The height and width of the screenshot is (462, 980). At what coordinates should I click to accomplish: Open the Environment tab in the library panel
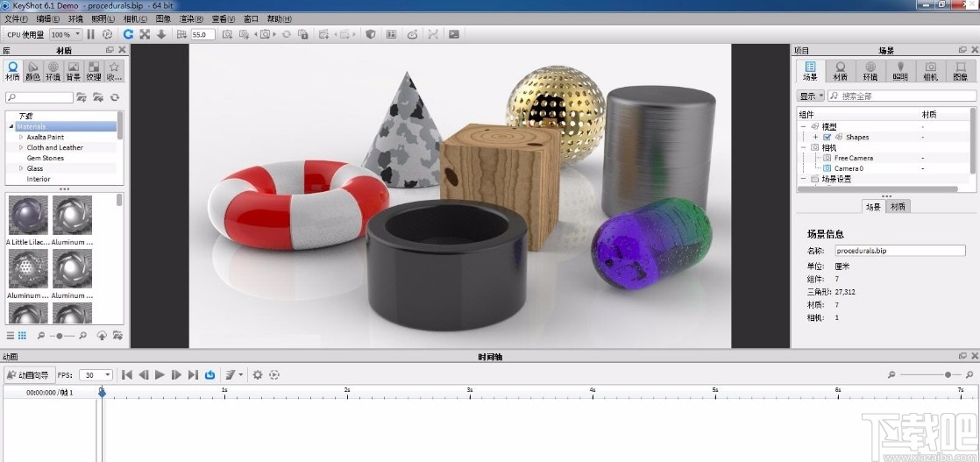point(53,71)
